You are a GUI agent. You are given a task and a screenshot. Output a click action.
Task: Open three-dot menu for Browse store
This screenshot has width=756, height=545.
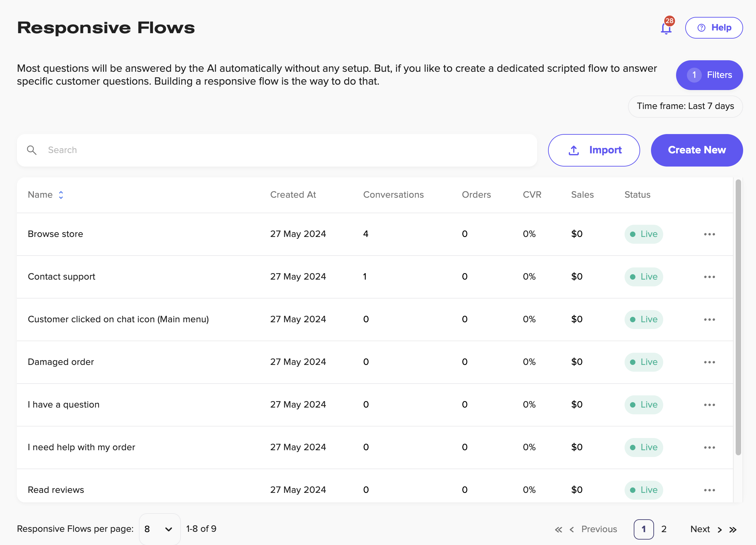coord(709,234)
